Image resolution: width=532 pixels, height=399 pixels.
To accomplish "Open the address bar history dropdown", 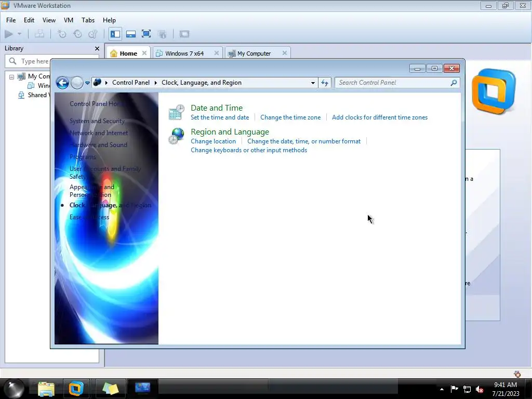I will coord(313,83).
